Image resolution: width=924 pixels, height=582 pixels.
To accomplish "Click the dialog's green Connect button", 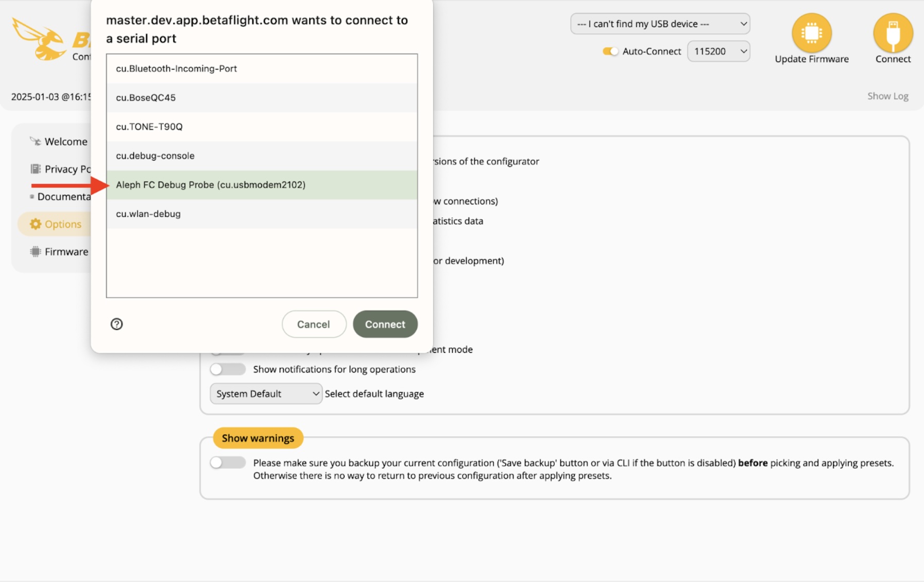I will tap(385, 324).
